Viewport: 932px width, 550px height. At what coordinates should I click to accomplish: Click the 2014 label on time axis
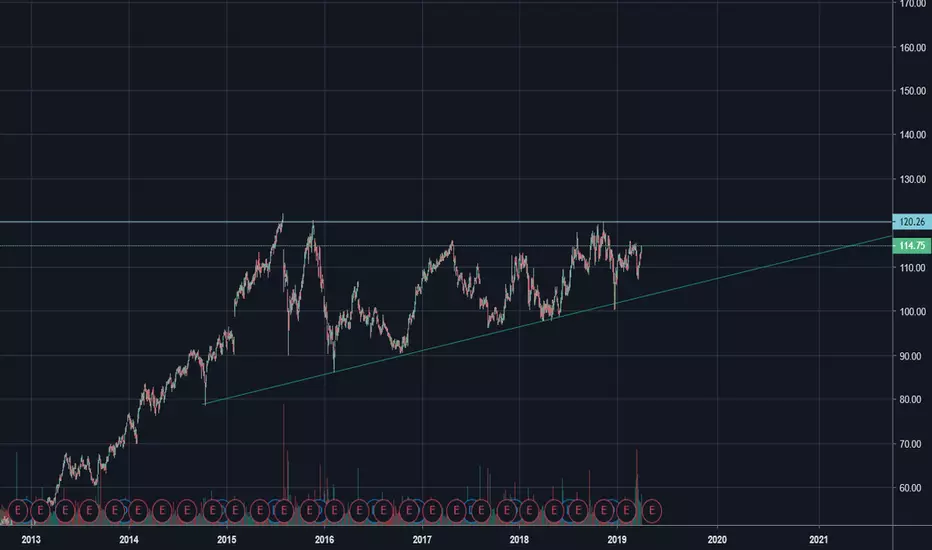[129, 540]
